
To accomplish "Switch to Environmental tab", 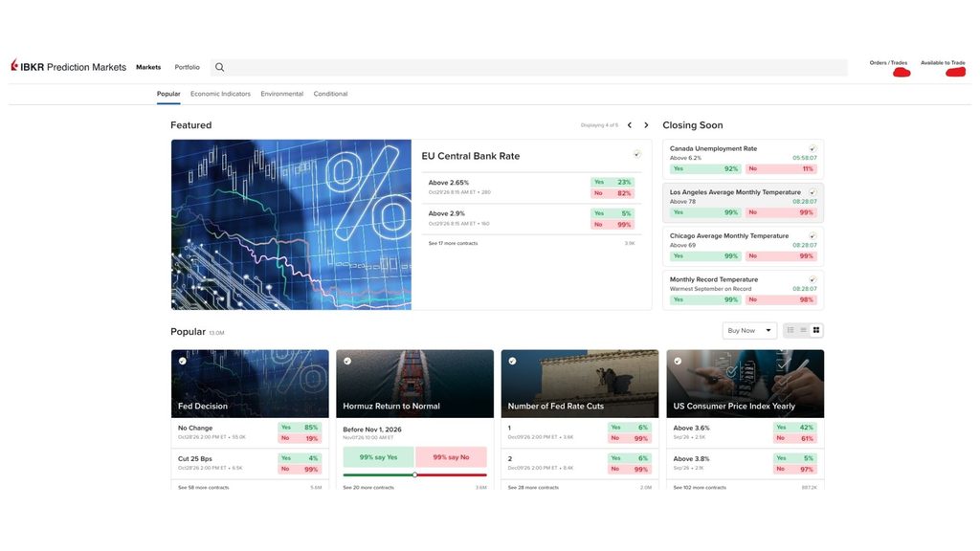I will pyautogui.click(x=282, y=94).
